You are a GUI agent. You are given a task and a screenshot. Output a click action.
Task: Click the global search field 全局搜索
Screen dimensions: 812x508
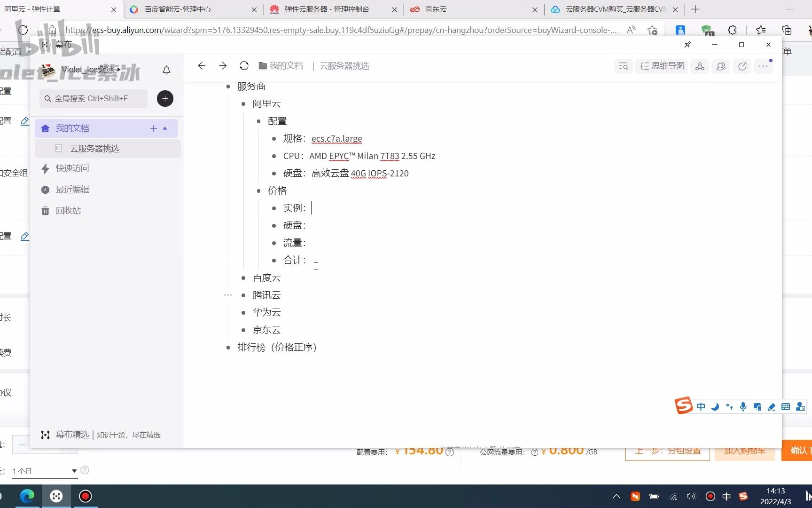[x=93, y=98]
